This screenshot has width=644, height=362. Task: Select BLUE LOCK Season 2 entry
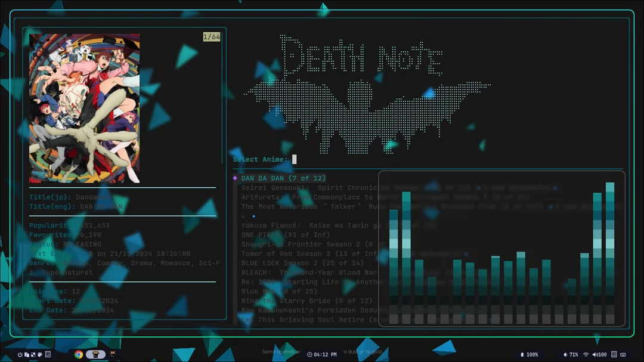click(302, 263)
